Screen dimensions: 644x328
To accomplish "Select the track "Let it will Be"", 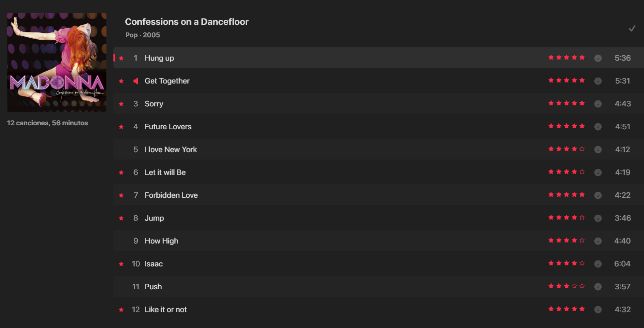I will 165,172.
